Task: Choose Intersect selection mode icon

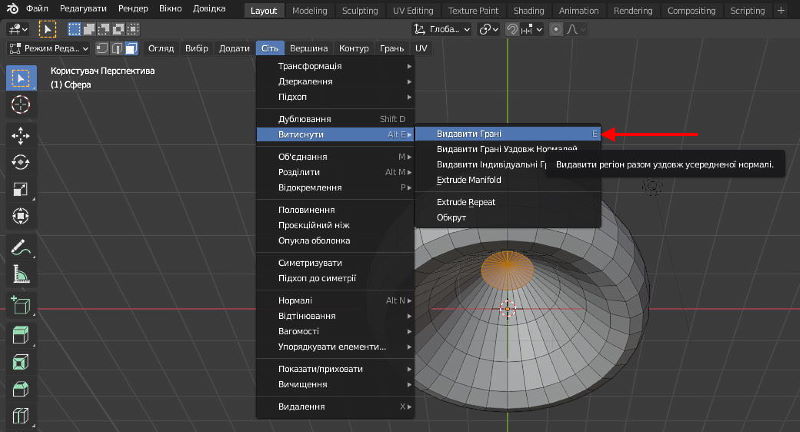Action: (133, 30)
